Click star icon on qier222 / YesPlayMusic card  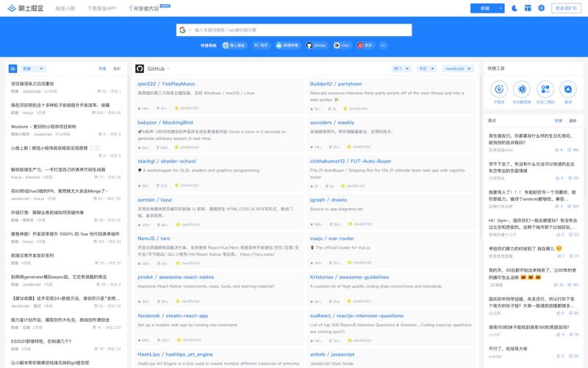140,108
